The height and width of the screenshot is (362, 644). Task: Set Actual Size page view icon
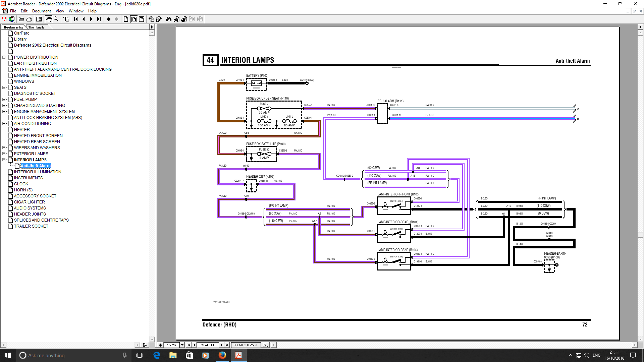[126, 19]
